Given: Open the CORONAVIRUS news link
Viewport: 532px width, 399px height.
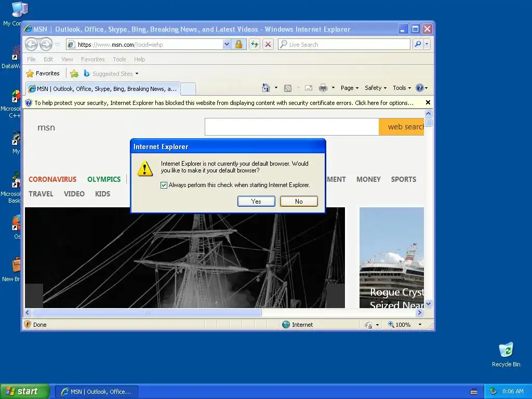Looking at the screenshot, I should pos(52,179).
